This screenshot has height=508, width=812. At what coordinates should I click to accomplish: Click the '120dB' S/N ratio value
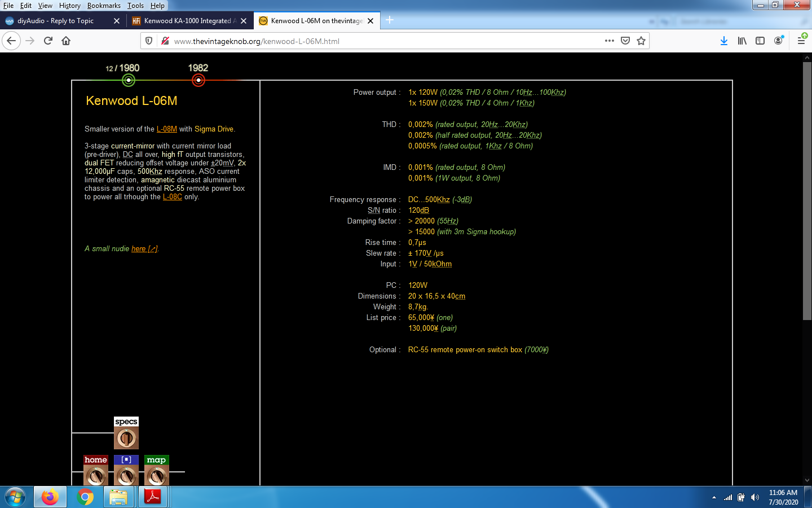tap(419, 211)
